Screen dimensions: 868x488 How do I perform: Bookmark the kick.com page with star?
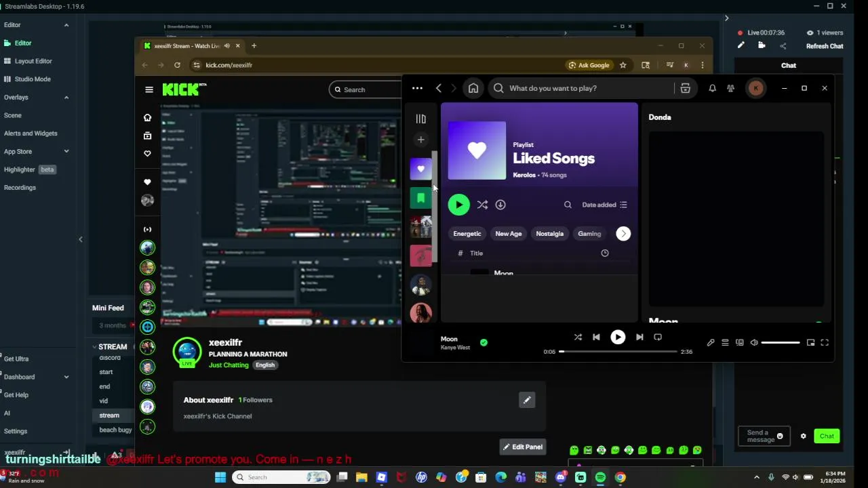623,65
